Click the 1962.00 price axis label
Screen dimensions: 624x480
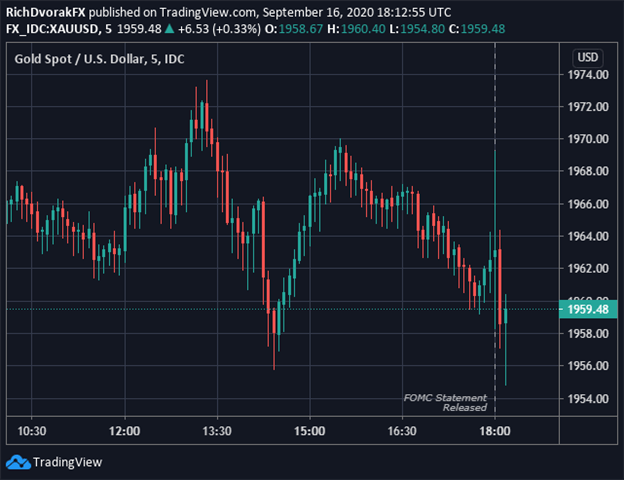tap(588, 268)
